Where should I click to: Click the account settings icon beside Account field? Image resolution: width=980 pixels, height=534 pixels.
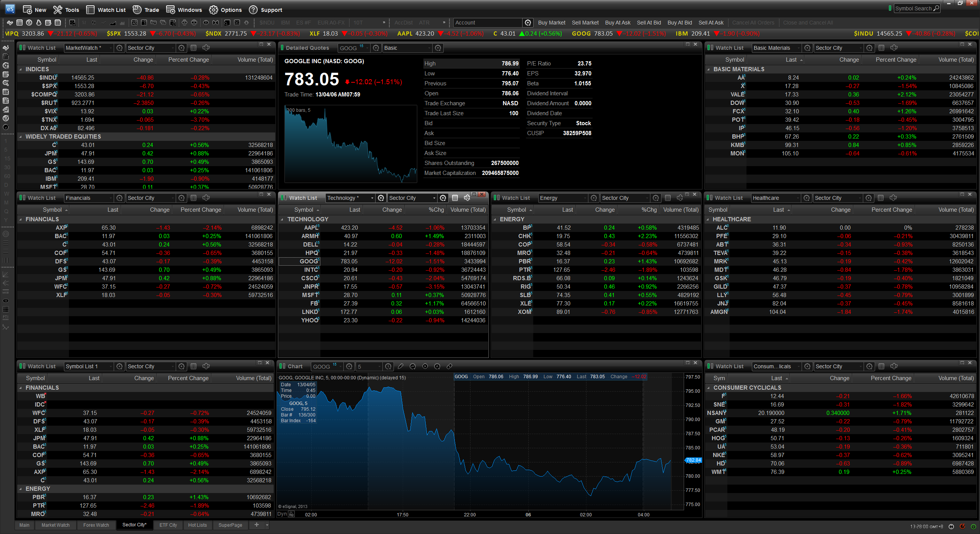[x=528, y=23]
